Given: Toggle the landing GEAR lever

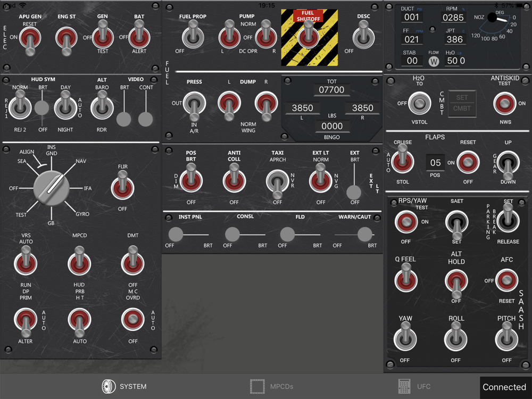Looking at the screenshot, I should click(x=508, y=165).
